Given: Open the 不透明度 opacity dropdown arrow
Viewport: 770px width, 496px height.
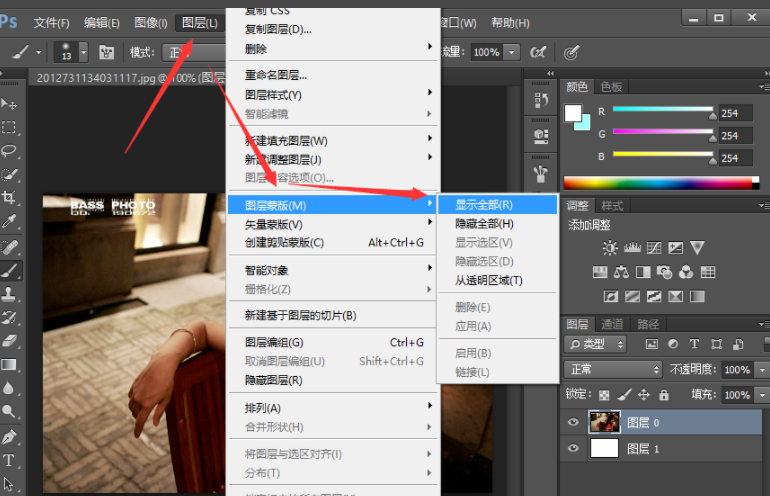Looking at the screenshot, I should click(x=762, y=369).
